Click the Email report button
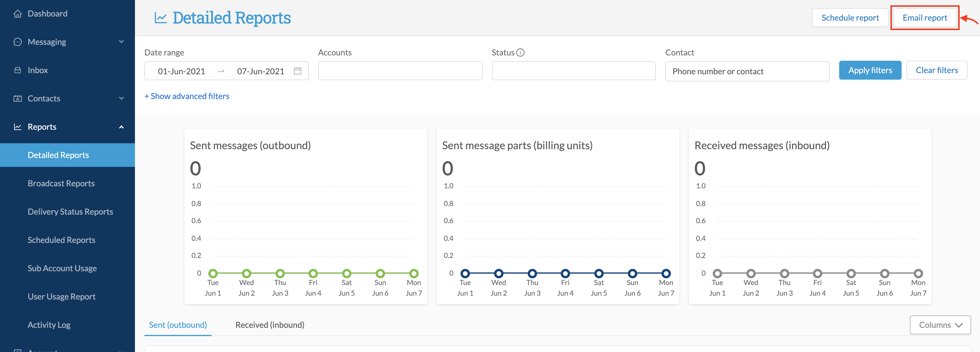Screen dimensions: 980x352 pos(924,18)
